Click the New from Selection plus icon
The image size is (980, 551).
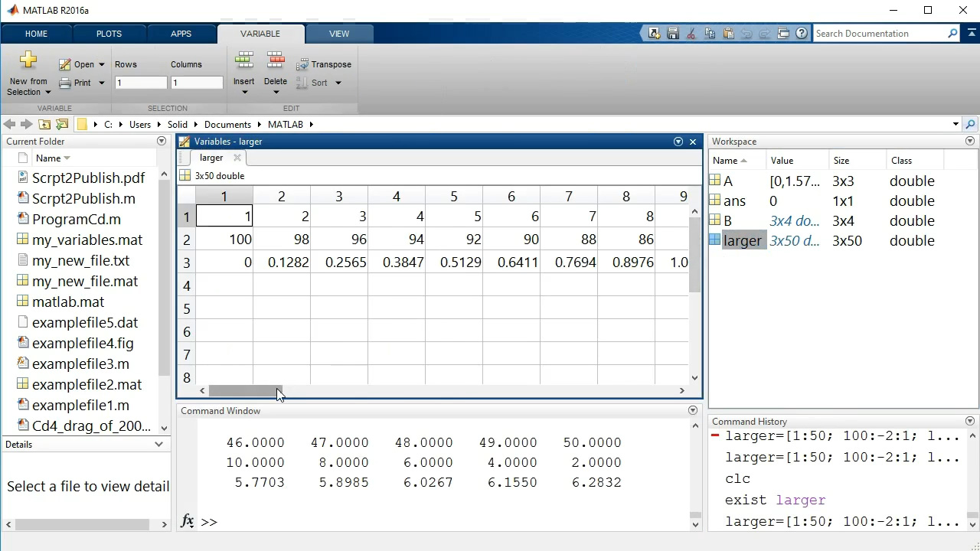point(28,60)
